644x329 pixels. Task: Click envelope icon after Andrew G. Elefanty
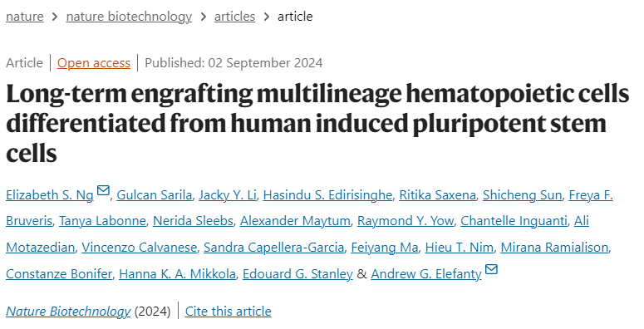coord(491,269)
